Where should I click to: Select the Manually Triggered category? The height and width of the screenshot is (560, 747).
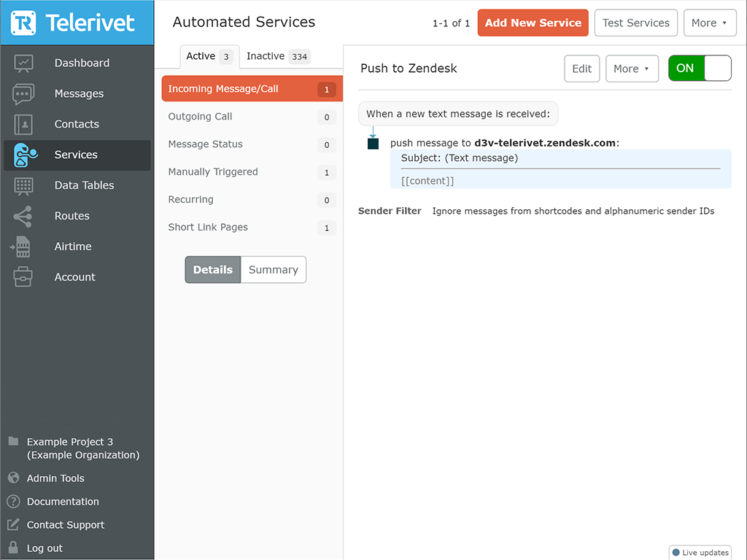pos(213,172)
